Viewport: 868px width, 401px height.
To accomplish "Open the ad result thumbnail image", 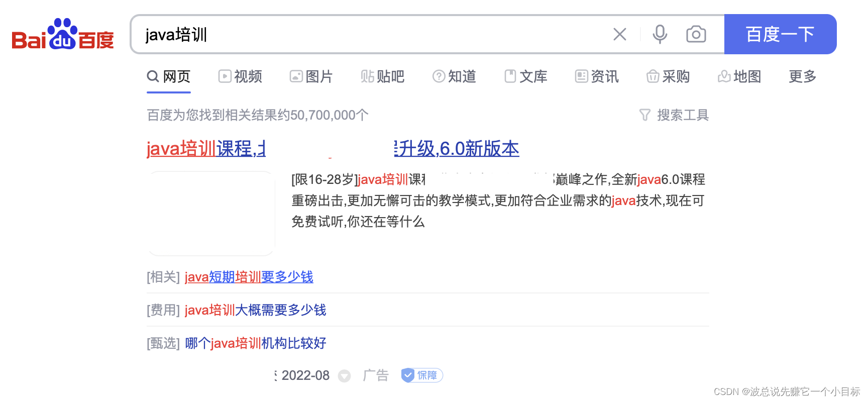I will tap(211, 214).
